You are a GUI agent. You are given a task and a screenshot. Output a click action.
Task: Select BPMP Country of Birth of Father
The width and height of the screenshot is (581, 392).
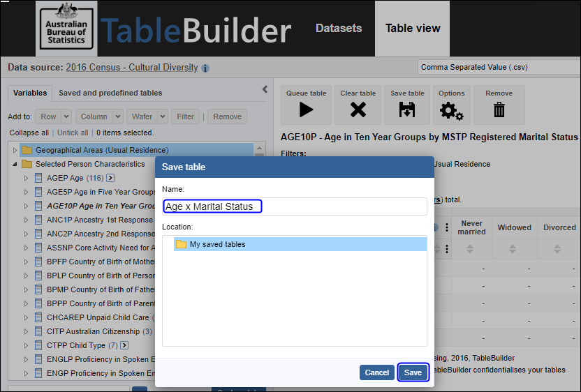(101, 289)
